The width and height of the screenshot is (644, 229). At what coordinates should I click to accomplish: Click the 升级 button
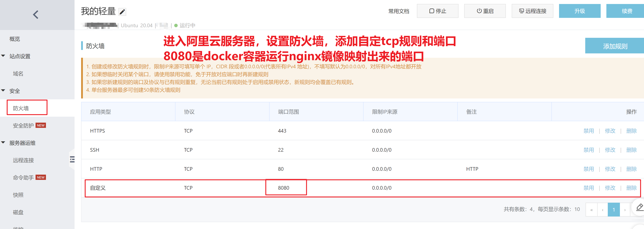[580, 11]
